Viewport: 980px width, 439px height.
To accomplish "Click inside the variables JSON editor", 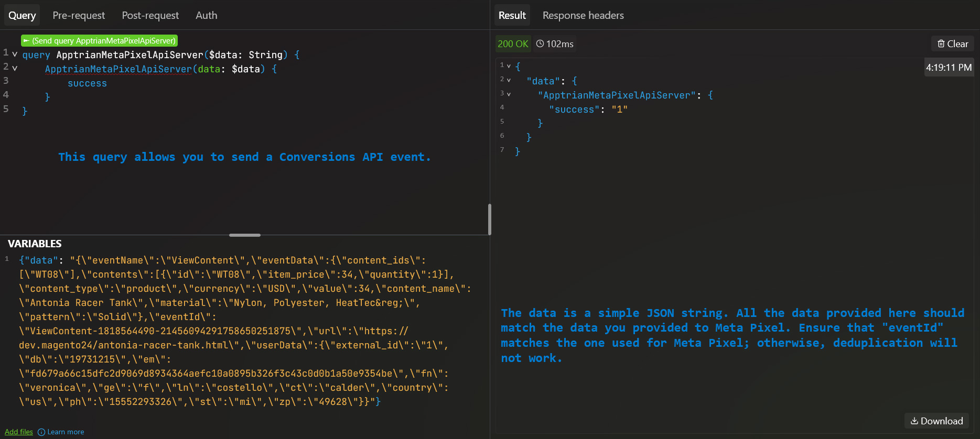I will 245,331.
